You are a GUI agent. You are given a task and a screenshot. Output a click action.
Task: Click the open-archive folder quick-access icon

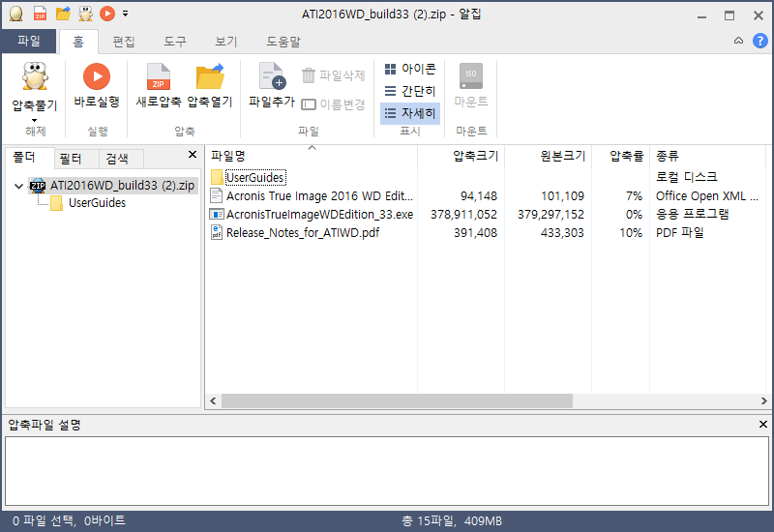point(63,14)
